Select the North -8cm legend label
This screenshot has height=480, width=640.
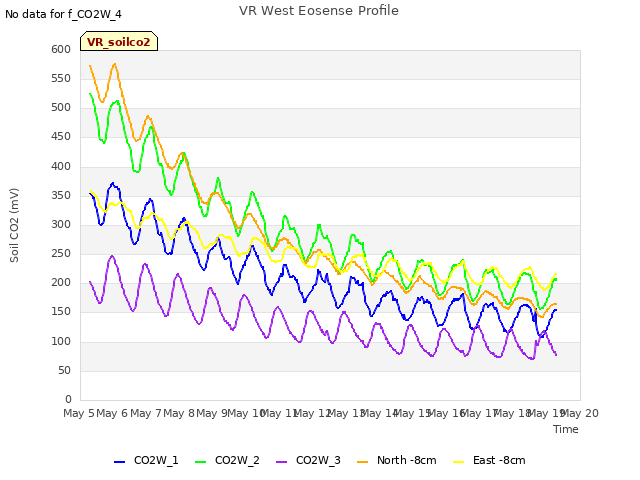[407, 460]
